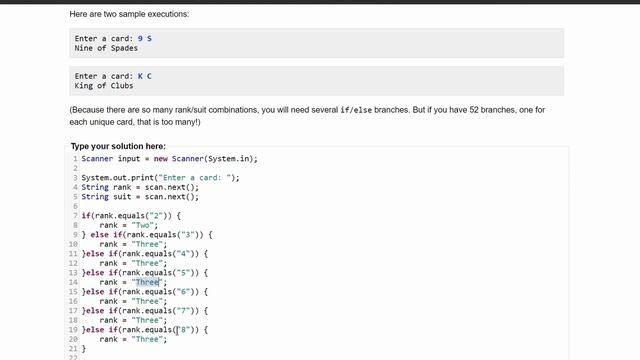Click the "Three" string on line 12
This screenshot has height=360, width=640.
coord(147,263)
